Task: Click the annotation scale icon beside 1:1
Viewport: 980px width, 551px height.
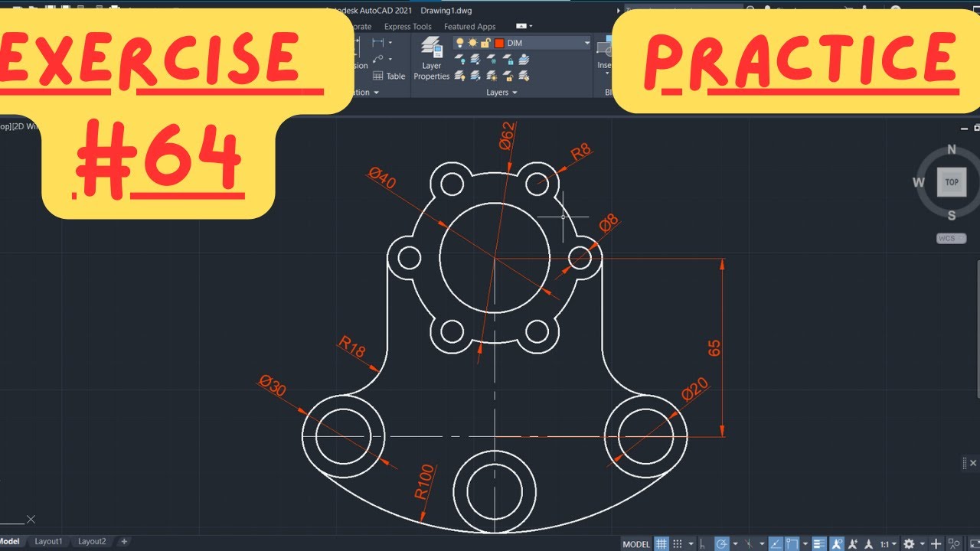Action: click(869, 544)
